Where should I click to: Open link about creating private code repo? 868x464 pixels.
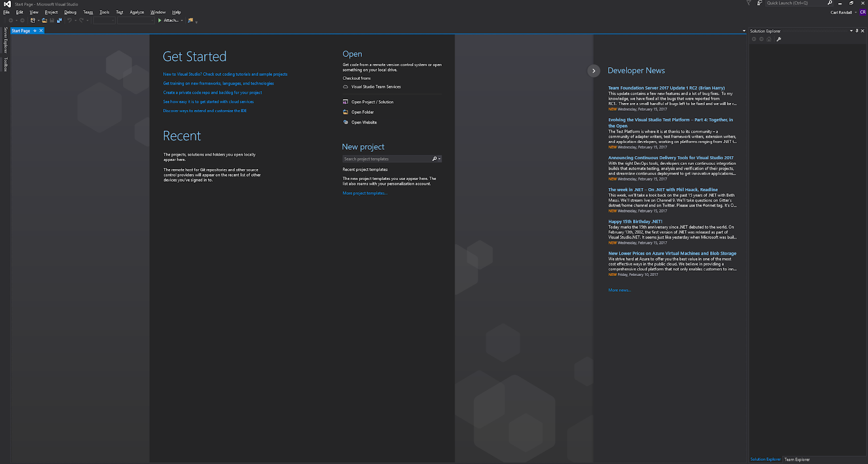tap(213, 93)
